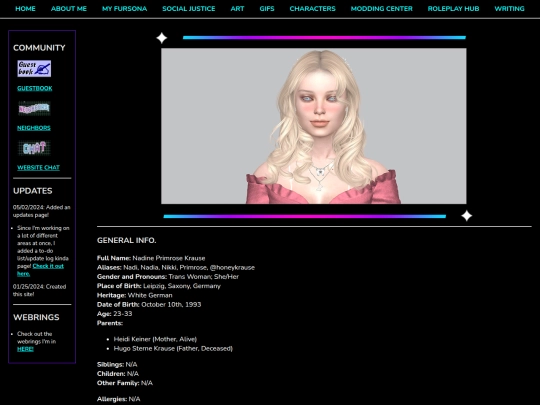Click 'Heidi Keiner (Mother, Alive)' list item
Screen dimensions: 540x405
pyautogui.click(x=155, y=339)
